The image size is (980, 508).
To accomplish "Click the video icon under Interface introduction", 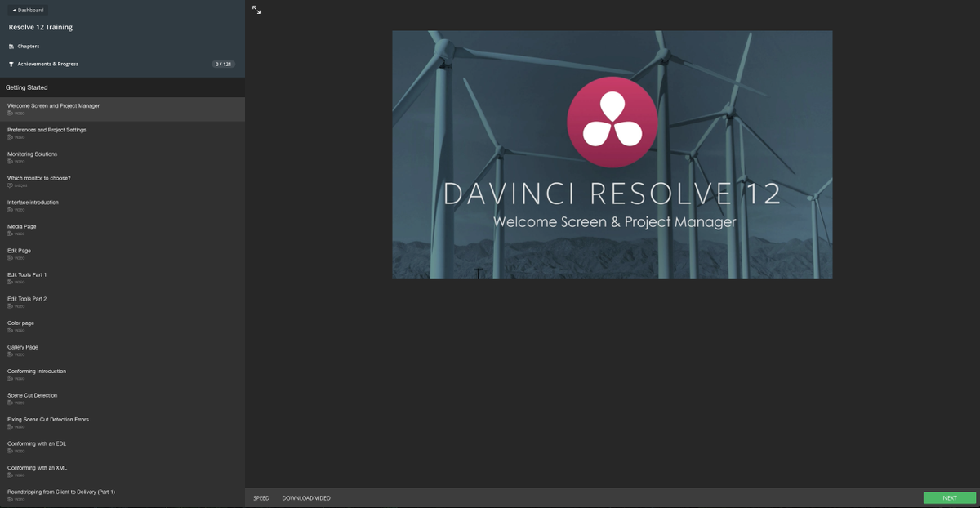I will click(x=10, y=210).
